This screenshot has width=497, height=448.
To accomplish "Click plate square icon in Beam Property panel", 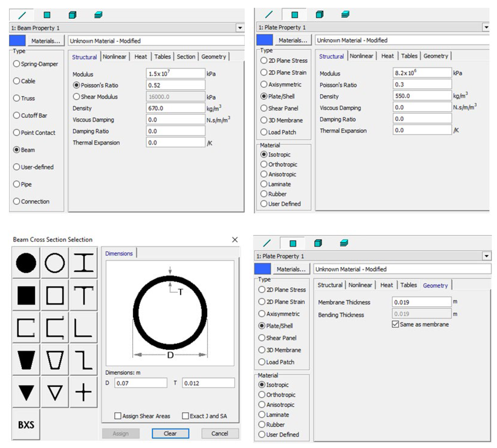I will pyautogui.click(x=47, y=15).
